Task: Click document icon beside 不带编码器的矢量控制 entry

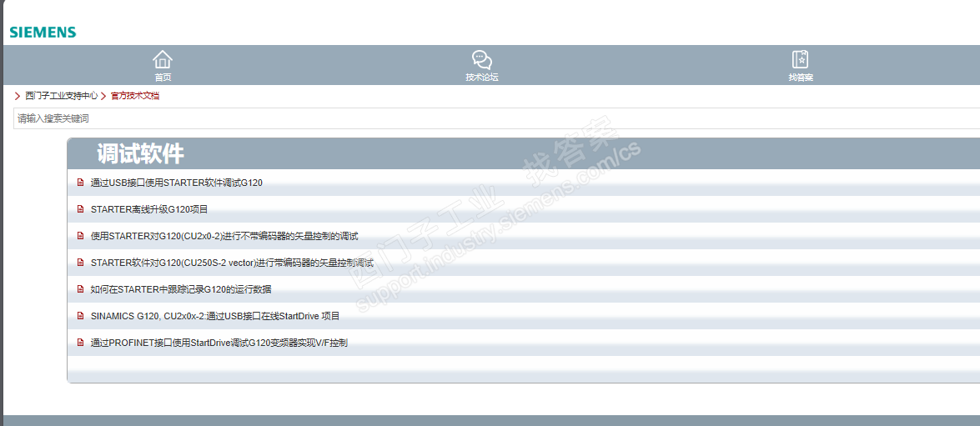Action: (80, 236)
